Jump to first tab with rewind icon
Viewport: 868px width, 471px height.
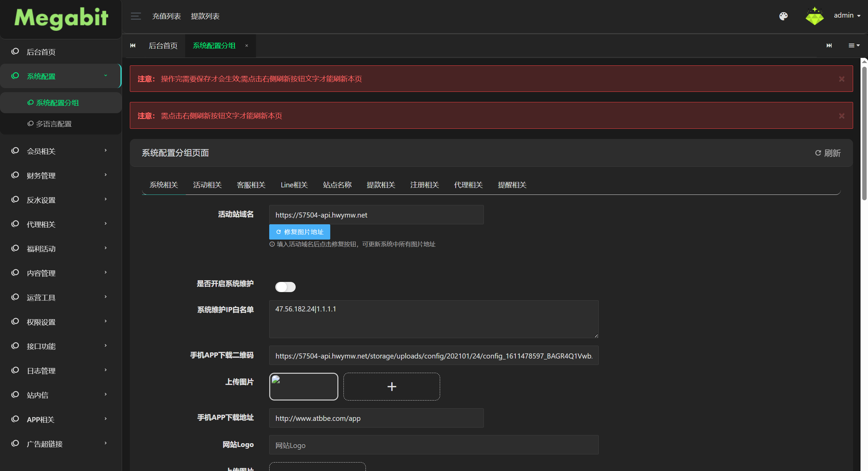(133, 45)
